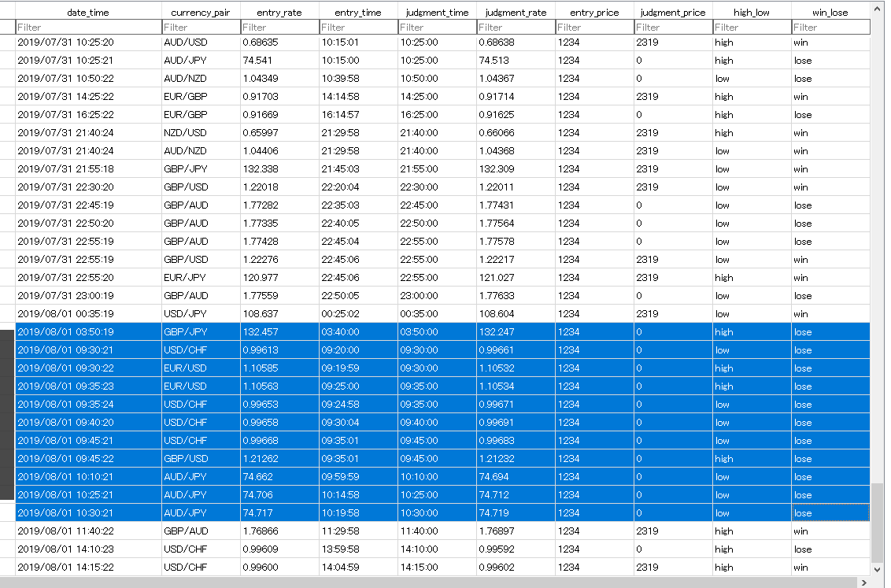
Task: Select entry_rate cell 1.77428
Action: point(279,242)
